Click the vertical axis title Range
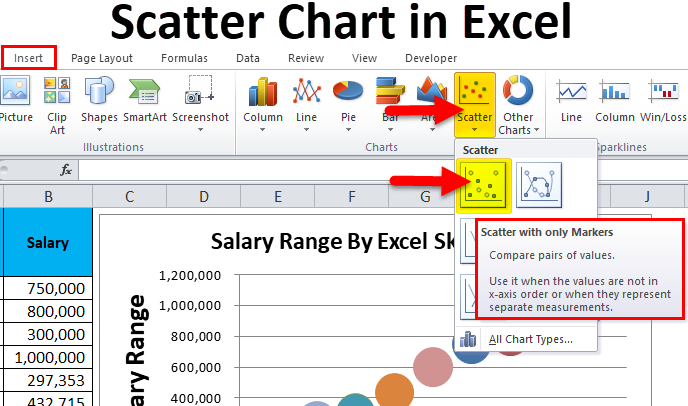Image resolution: width=688 pixels, height=406 pixels. pyautogui.click(x=136, y=350)
